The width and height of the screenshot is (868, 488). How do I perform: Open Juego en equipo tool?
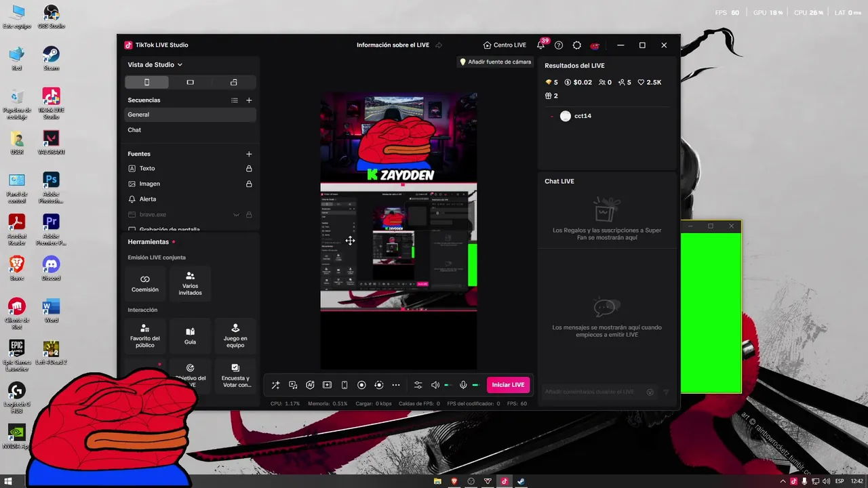coord(235,337)
